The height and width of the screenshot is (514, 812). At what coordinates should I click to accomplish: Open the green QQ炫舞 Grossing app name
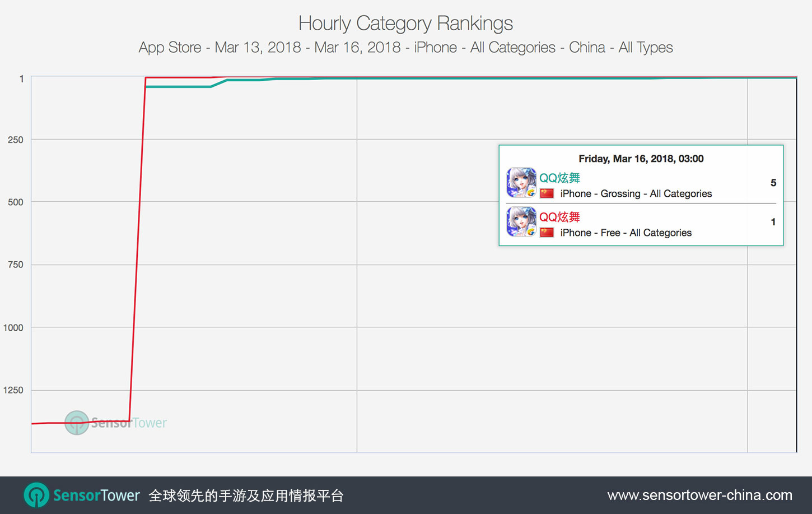(x=559, y=178)
